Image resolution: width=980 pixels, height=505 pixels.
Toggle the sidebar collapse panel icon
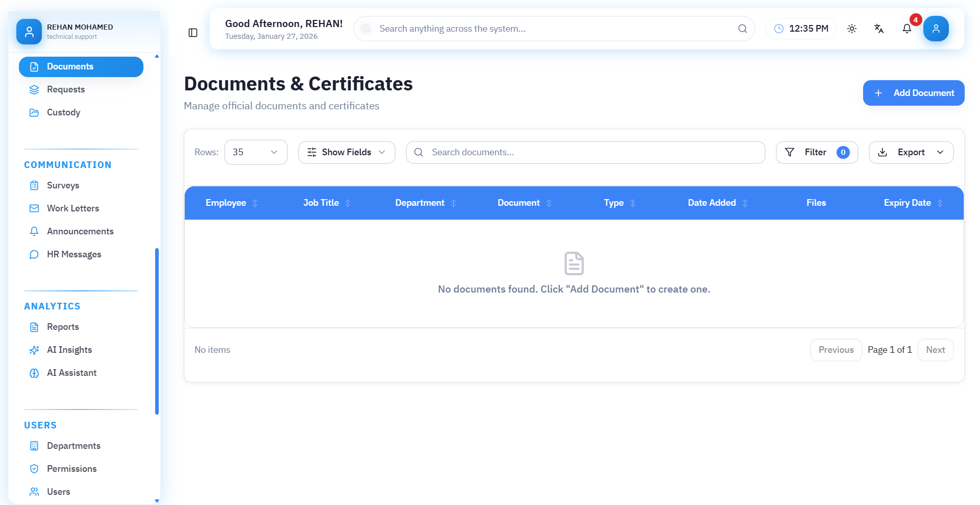click(193, 33)
